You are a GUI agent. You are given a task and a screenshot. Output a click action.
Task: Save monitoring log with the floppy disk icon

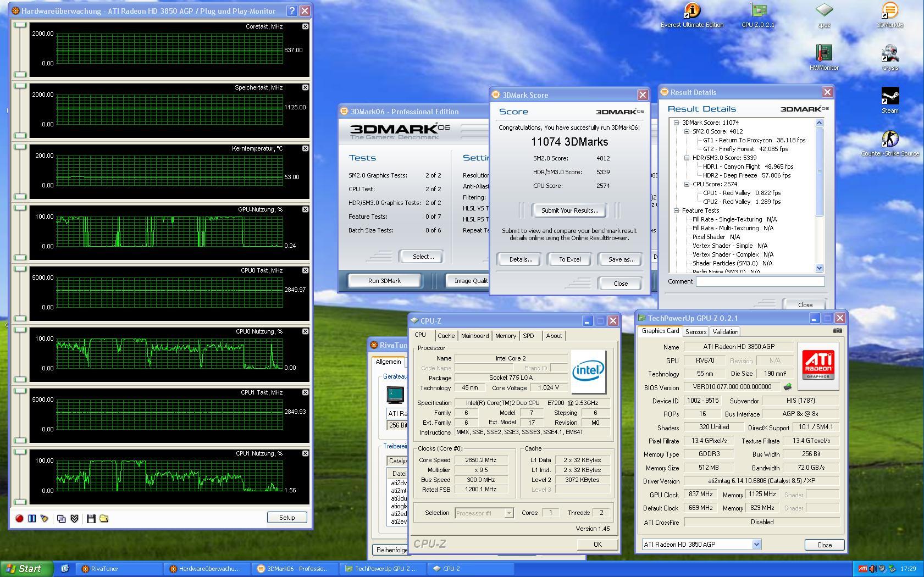click(91, 518)
